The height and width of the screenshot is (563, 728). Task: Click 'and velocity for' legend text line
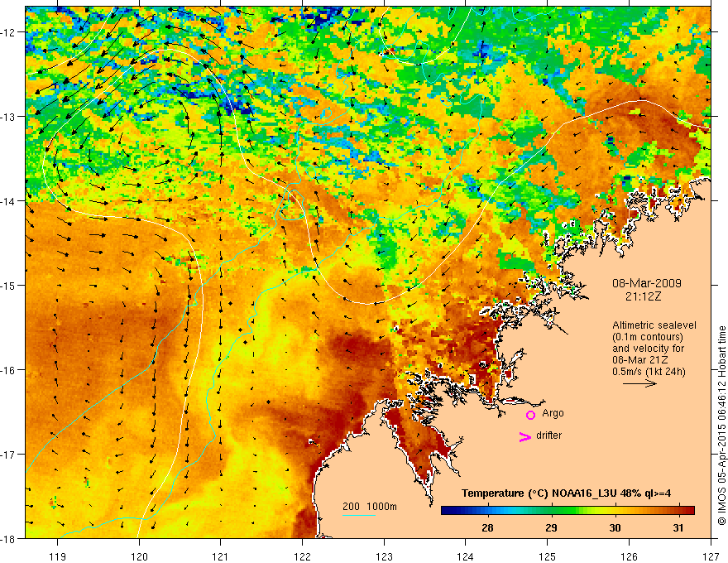pos(648,349)
